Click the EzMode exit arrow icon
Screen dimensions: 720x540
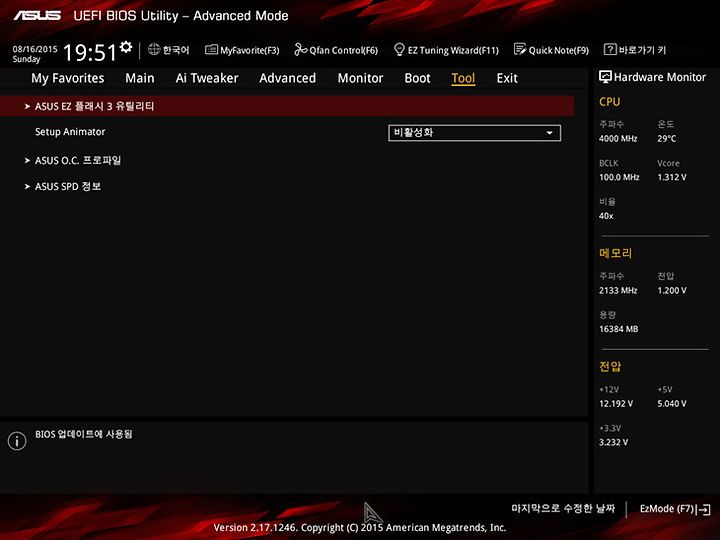point(703,509)
